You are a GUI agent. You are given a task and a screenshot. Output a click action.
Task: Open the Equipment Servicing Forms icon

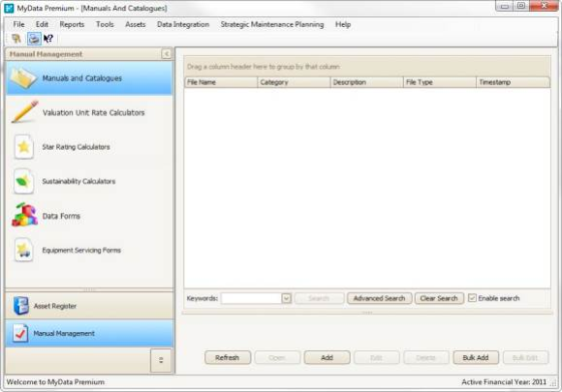23,250
